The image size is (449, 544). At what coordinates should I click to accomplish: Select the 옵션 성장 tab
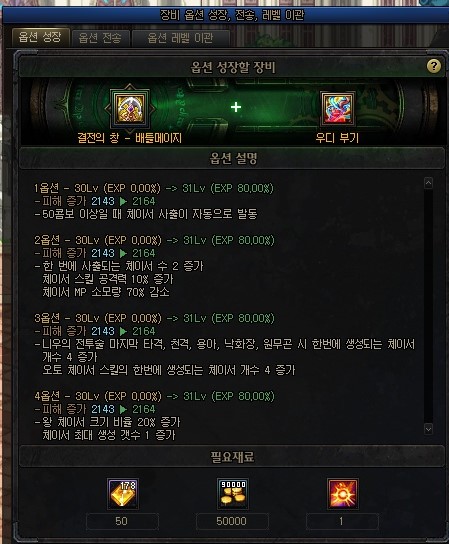pyautogui.click(x=40, y=37)
